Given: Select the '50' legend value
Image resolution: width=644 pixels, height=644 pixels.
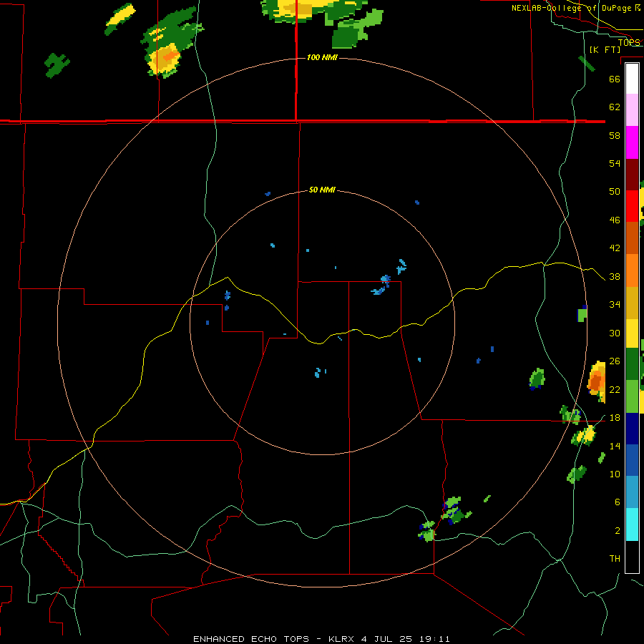Looking at the screenshot, I should pos(615,192).
